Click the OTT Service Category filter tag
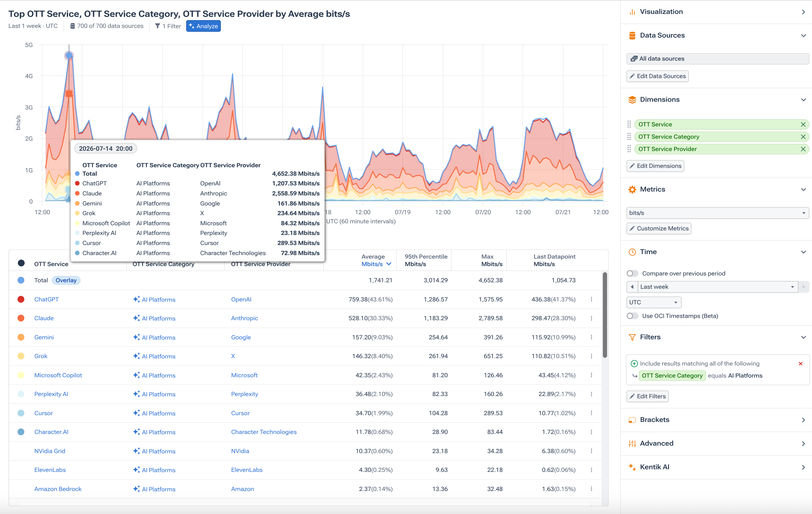The height and width of the screenshot is (514, 812). tap(672, 376)
